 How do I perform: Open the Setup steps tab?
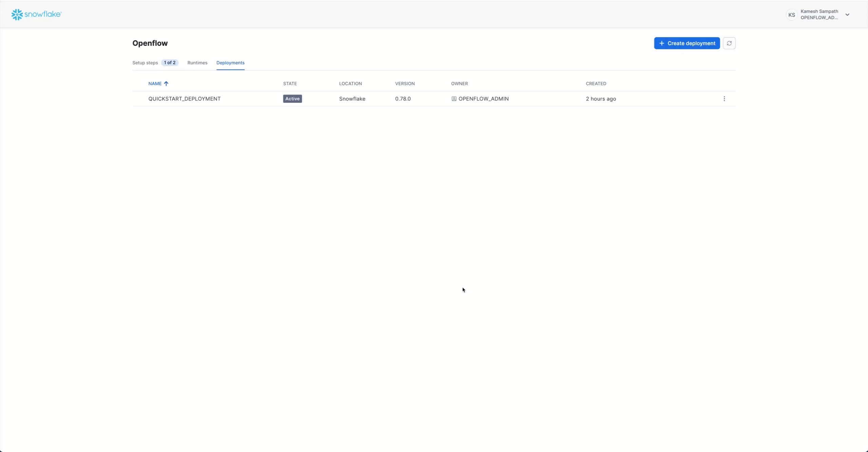145,63
